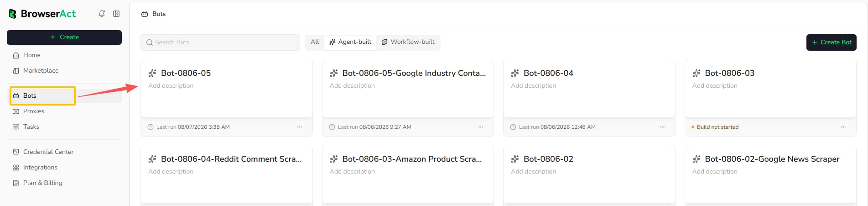Open Plan & Billing in sidebar
The image size is (868, 206).
point(64,183)
